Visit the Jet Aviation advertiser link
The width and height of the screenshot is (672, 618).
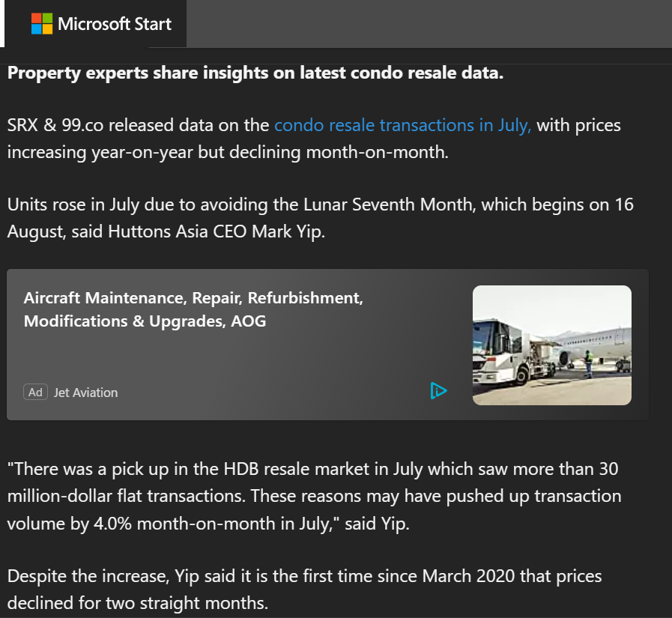click(x=85, y=392)
